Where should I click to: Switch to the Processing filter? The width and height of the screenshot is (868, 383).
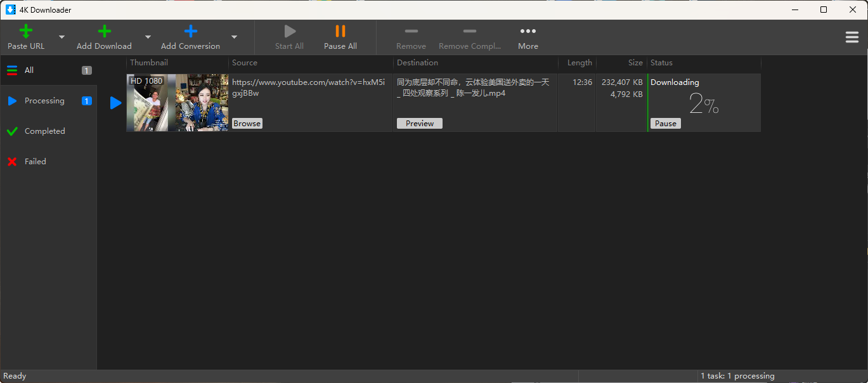[x=44, y=101]
